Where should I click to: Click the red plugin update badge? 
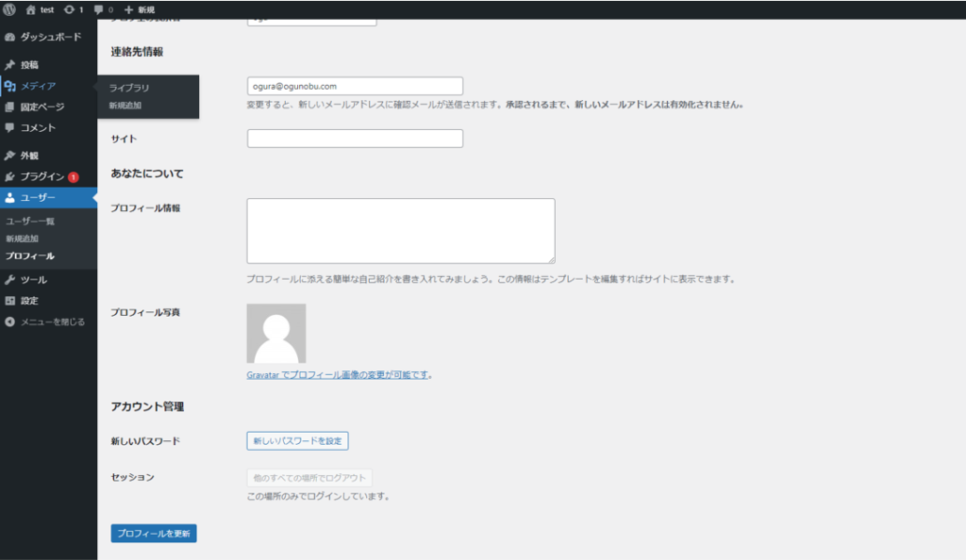74,177
